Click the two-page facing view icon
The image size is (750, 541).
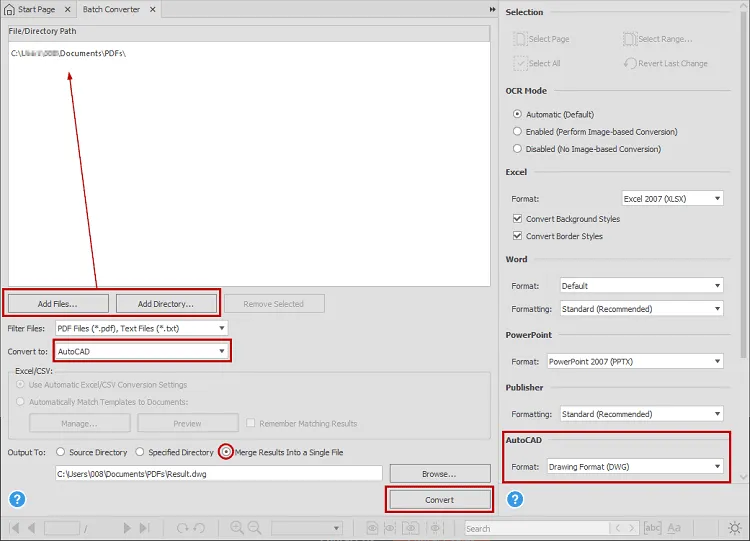(410, 528)
